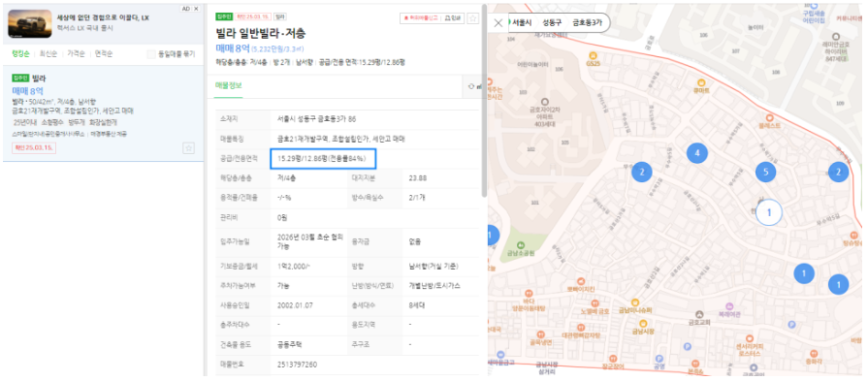The width and height of the screenshot is (868, 381).
Task: Click the 블레스트 place icon on the map
Action: click(x=769, y=118)
